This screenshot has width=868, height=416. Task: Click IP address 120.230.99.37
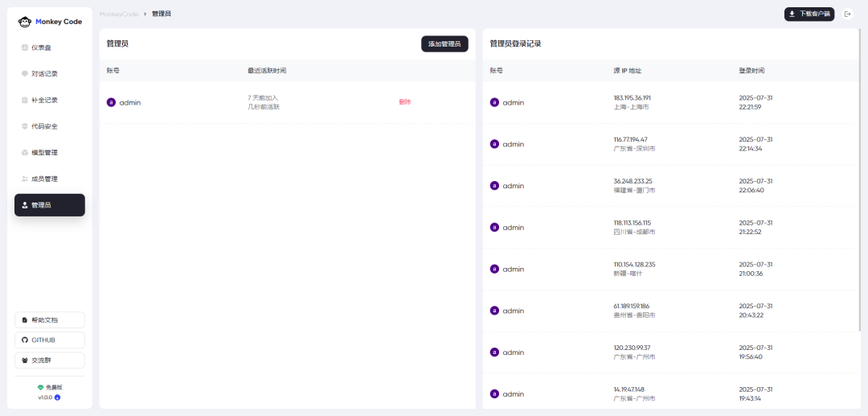(x=633, y=348)
